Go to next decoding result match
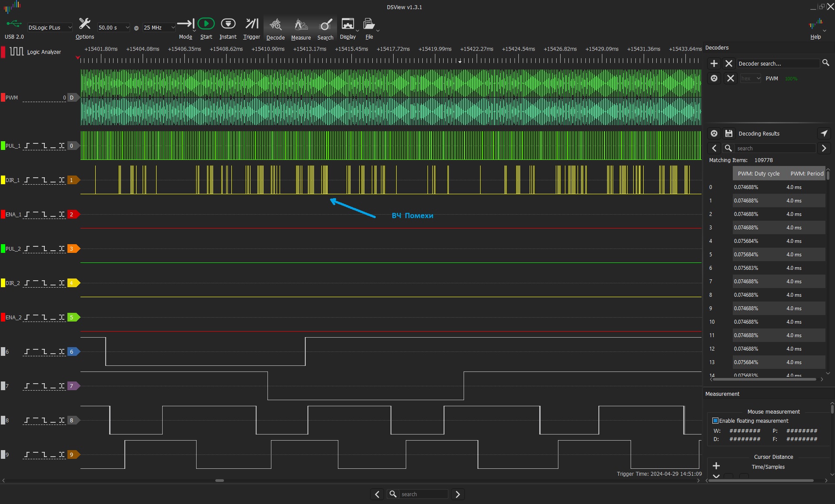This screenshot has width=835, height=504. pyautogui.click(x=824, y=148)
